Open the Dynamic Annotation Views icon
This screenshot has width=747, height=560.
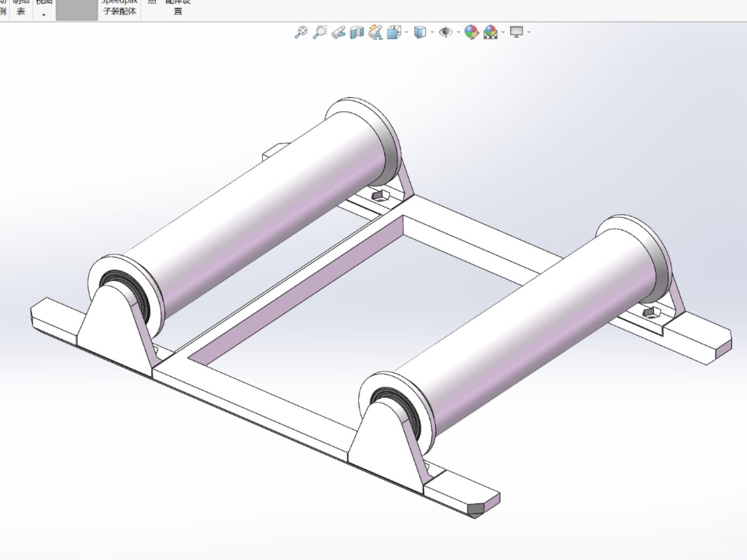tap(375, 32)
